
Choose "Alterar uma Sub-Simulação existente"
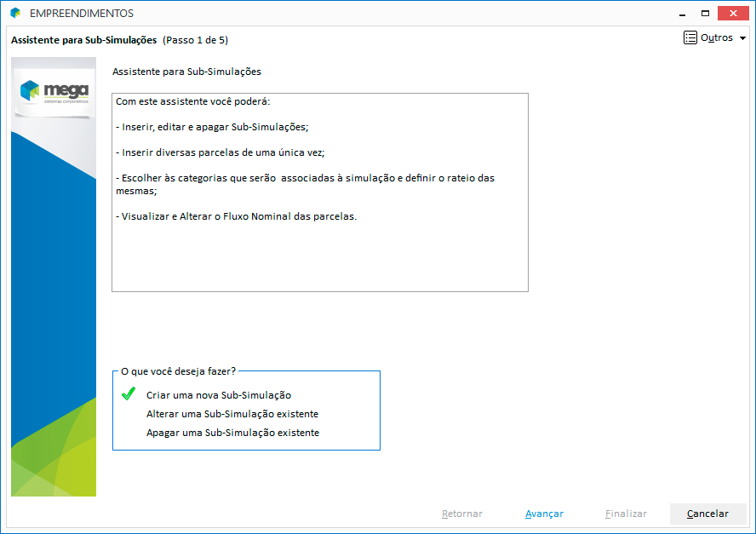click(x=232, y=414)
